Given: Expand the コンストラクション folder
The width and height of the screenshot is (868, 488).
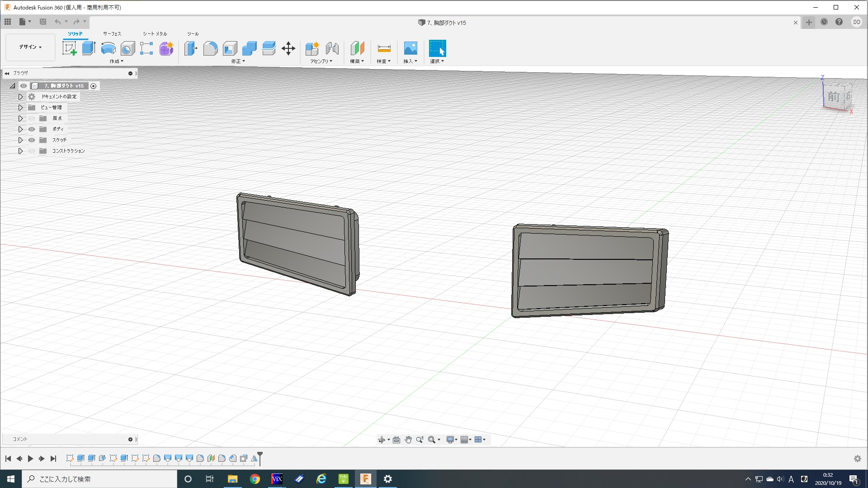Looking at the screenshot, I should (20, 151).
